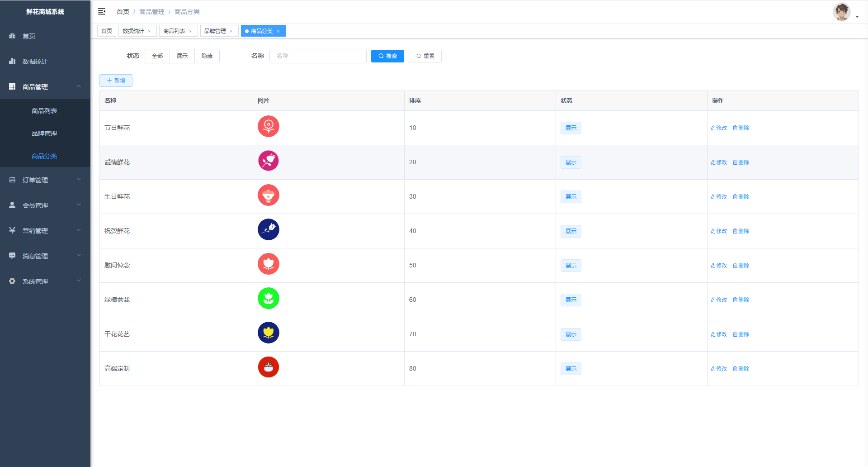
Task: Select the 隐藏 status filter
Action: [x=207, y=56]
